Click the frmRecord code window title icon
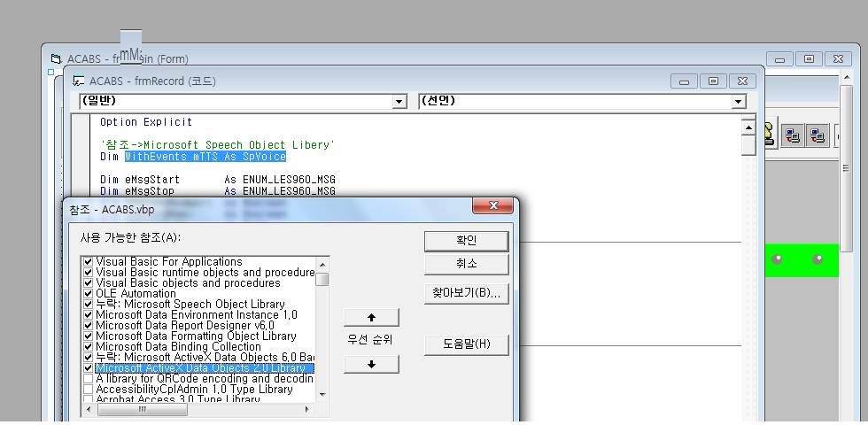Screen dimensions: 868x425 pyautogui.click(x=79, y=81)
